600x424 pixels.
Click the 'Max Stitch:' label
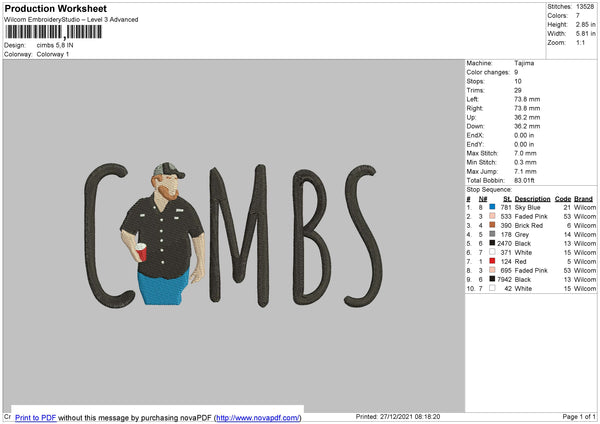click(x=482, y=153)
